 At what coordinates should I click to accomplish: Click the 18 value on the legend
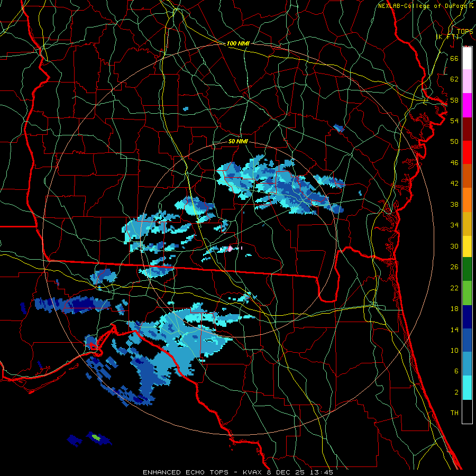point(454,309)
